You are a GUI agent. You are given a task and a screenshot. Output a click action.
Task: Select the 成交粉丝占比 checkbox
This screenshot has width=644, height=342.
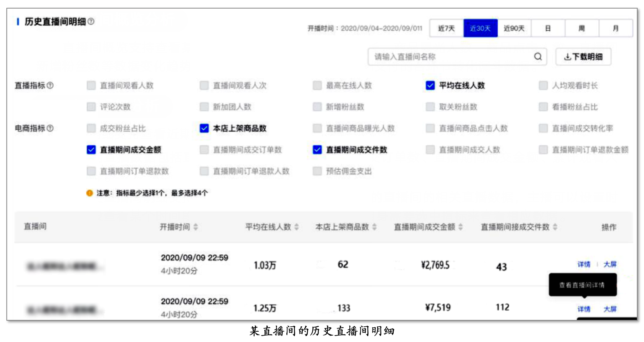(91, 128)
